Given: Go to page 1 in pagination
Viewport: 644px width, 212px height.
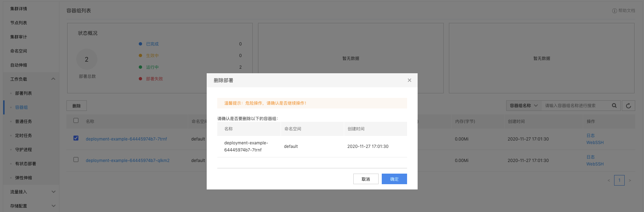Looking at the screenshot, I should point(619,180).
